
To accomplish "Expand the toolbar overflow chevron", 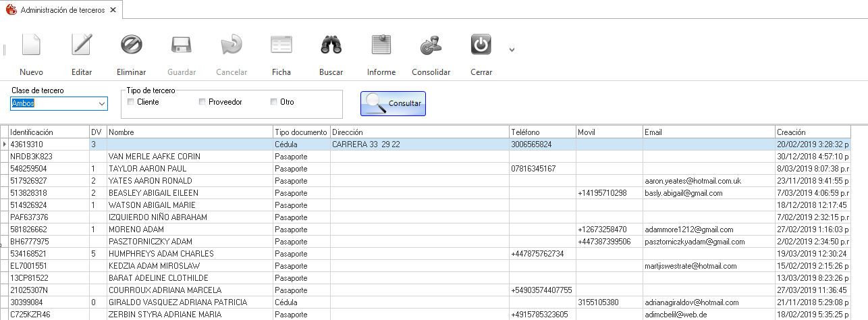I will pos(512,49).
